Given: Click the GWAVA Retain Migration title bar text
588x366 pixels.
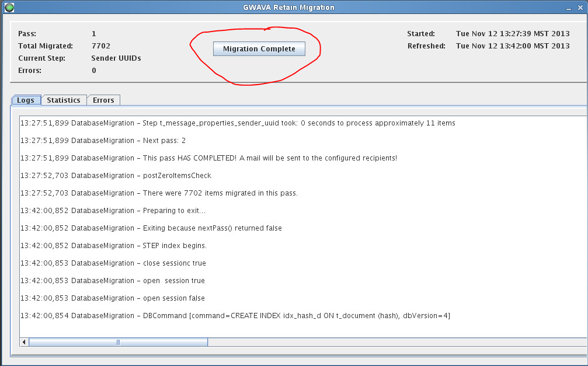Looking at the screenshot, I should tap(289, 8).
